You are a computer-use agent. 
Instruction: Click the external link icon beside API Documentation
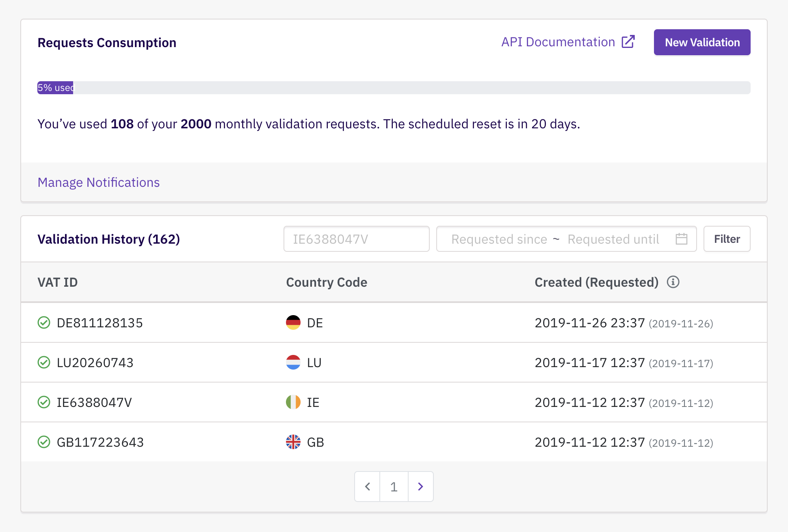point(628,42)
